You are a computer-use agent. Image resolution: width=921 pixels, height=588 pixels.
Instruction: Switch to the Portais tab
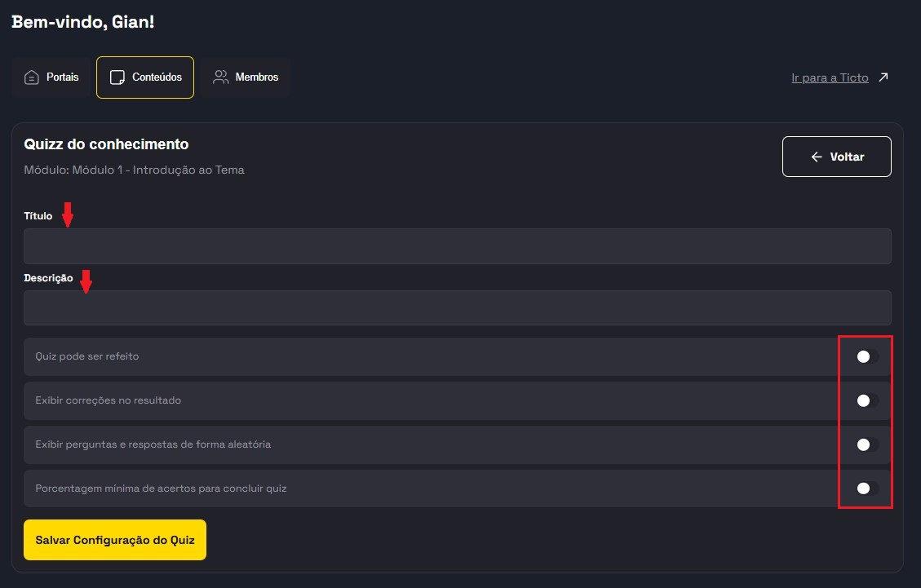click(x=51, y=77)
